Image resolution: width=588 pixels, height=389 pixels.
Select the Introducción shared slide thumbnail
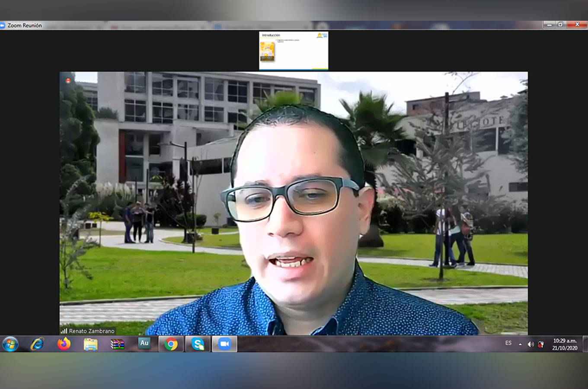pyautogui.click(x=294, y=51)
